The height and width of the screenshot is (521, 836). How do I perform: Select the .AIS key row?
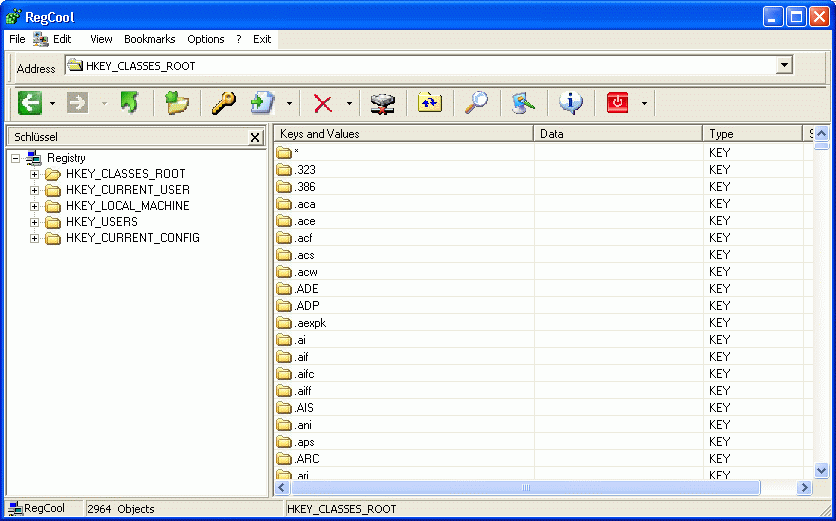click(544, 408)
